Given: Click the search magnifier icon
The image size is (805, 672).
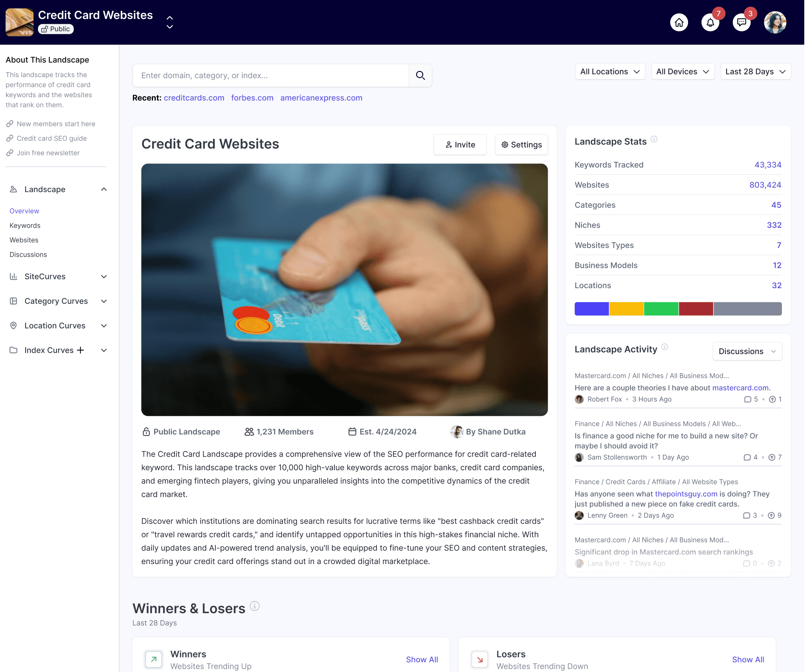Looking at the screenshot, I should point(420,76).
